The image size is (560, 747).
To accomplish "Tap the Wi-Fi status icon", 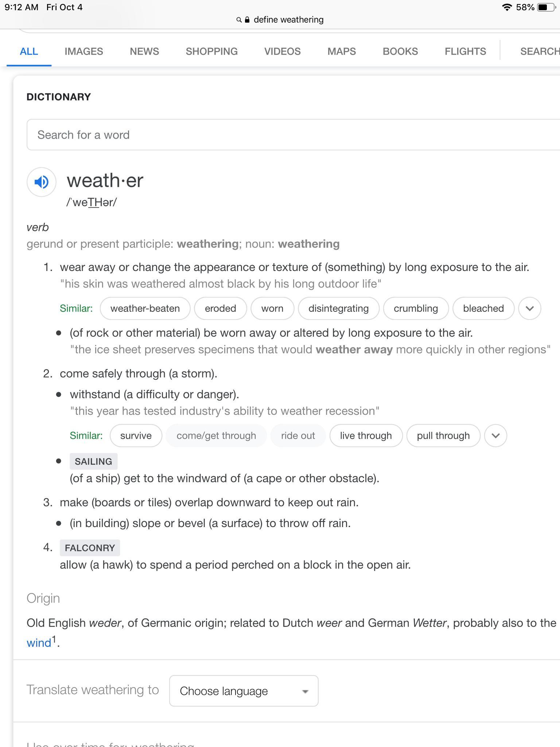I will 506,7.
